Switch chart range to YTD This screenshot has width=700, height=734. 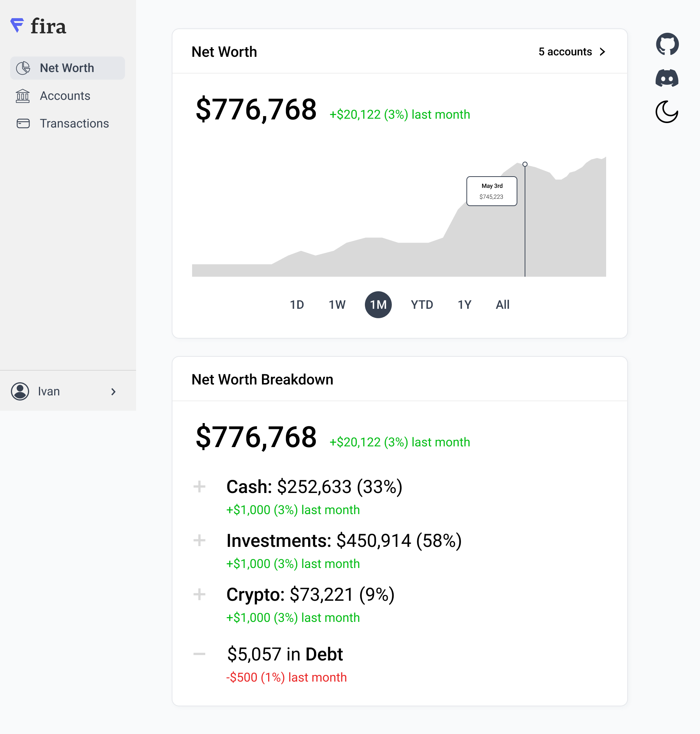pyautogui.click(x=422, y=305)
